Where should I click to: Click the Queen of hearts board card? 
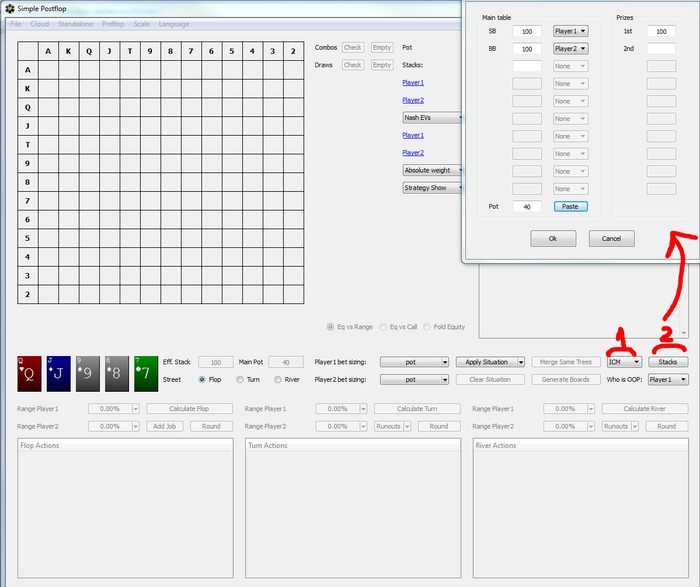tap(29, 374)
